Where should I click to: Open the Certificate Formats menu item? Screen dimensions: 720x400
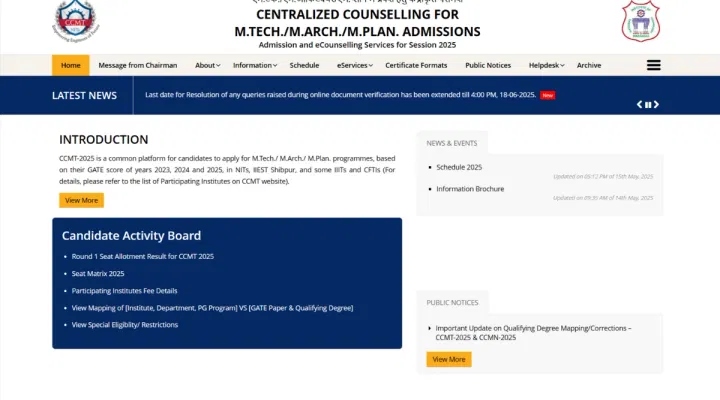pos(416,65)
